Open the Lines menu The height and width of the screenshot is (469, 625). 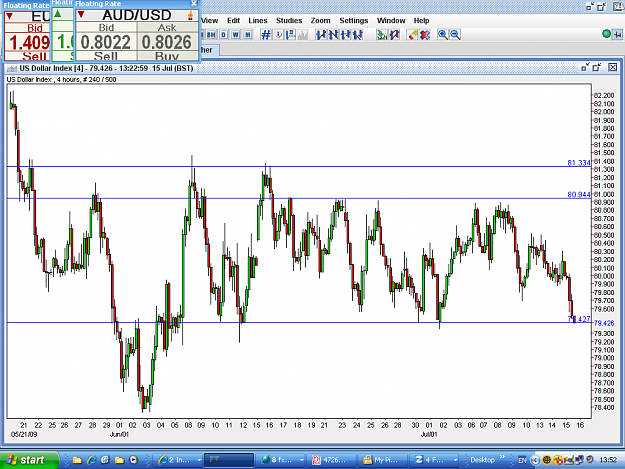[x=258, y=21]
